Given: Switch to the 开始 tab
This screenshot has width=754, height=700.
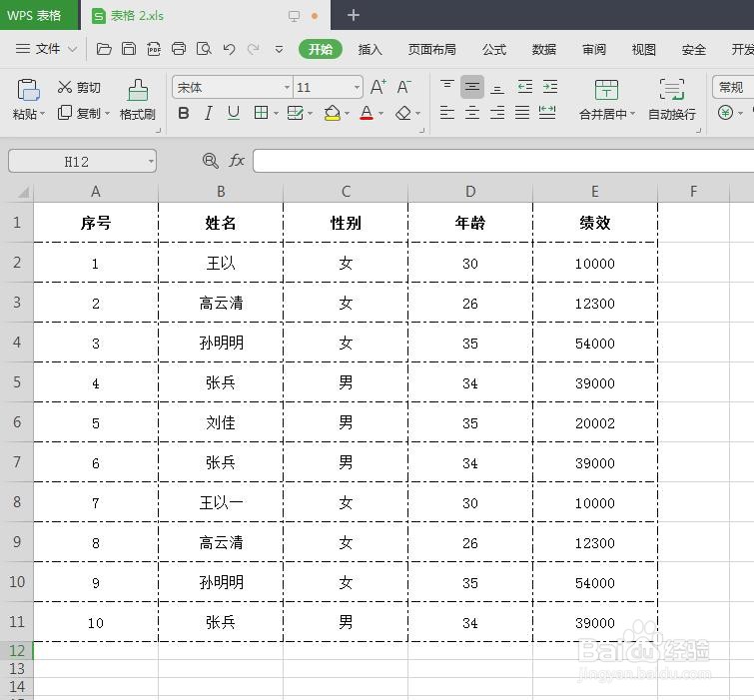Looking at the screenshot, I should 321,49.
